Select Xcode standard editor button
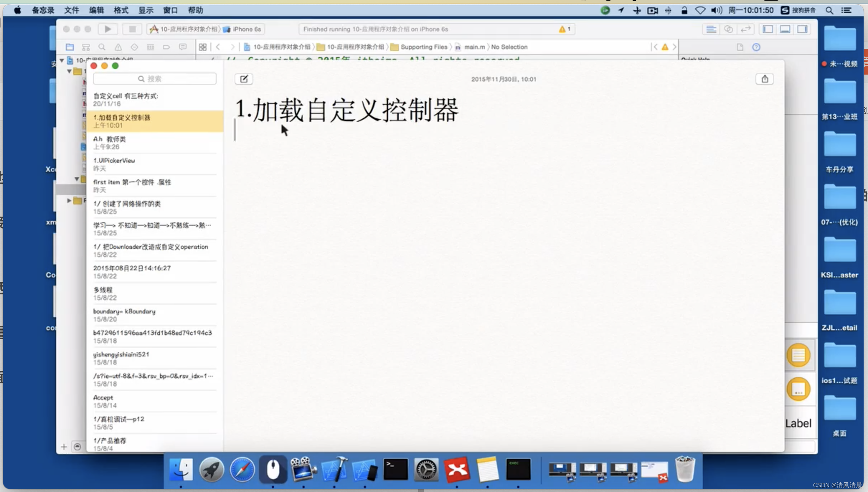868x492 pixels. click(x=711, y=29)
